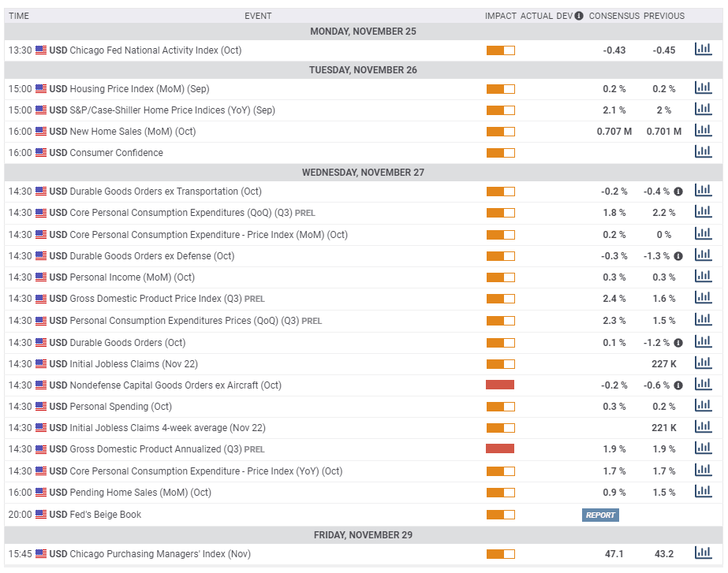Viewport: 728px width, 573px height.
Task: Click the US flag next to Housing Price Index
Action: [x=42, y=88]
